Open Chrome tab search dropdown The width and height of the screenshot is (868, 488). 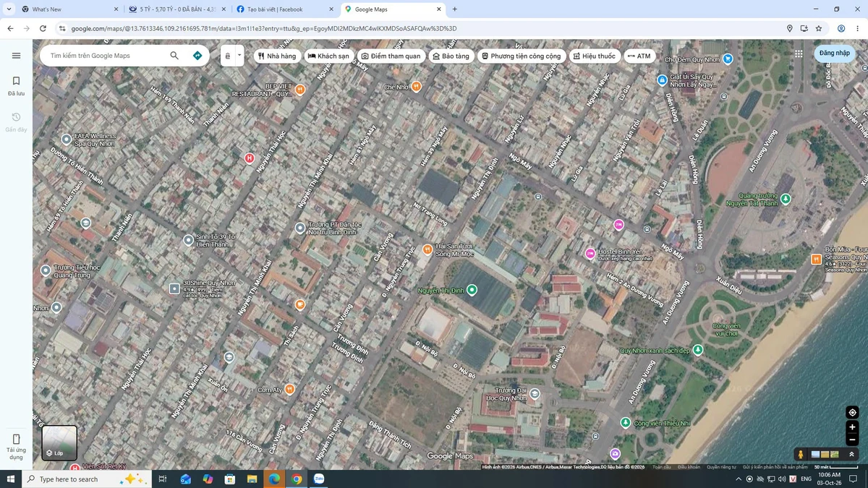[x=9, y=9]
